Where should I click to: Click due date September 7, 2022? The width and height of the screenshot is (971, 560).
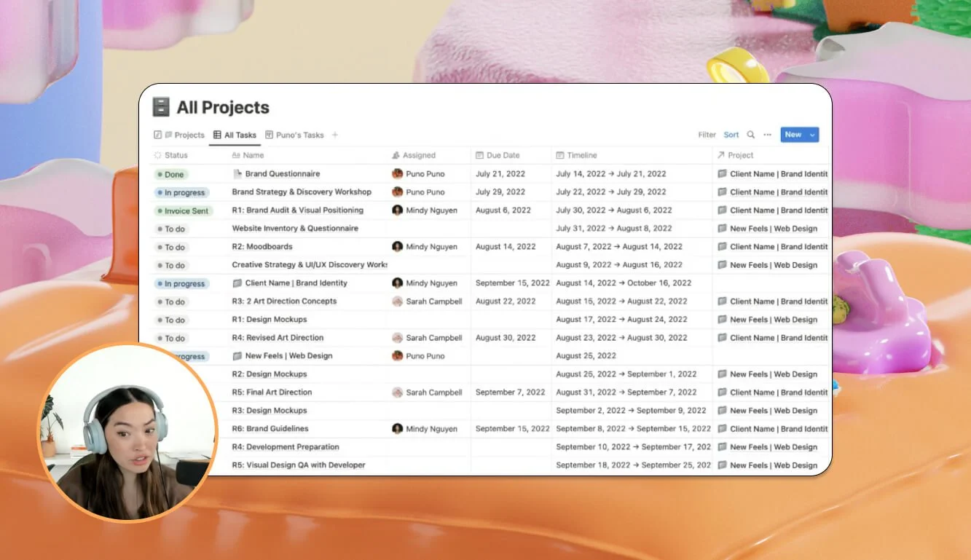coord(511,393)
